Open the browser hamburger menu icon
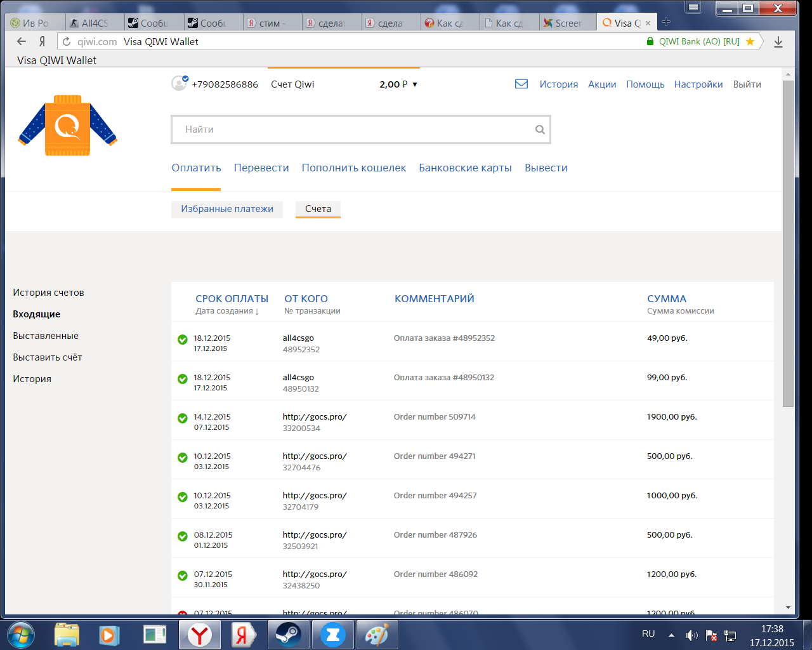The height and width of the screenshot is (650, 812). pyautogui.click(x=693, y=8)
